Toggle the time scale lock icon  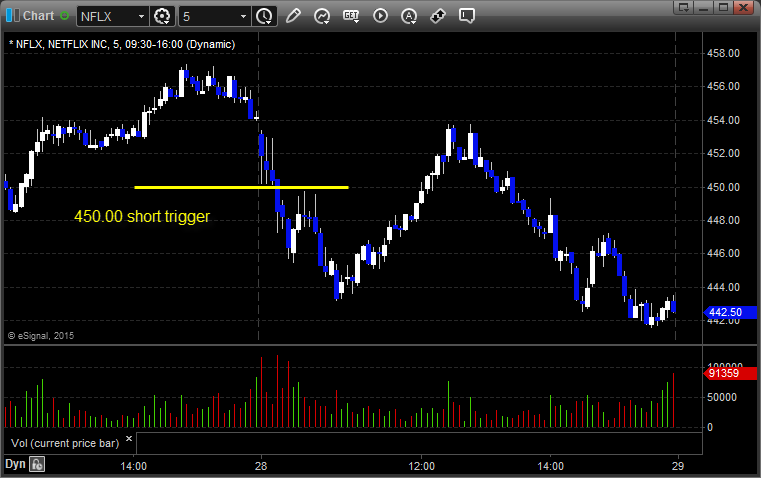click(37, 464)
